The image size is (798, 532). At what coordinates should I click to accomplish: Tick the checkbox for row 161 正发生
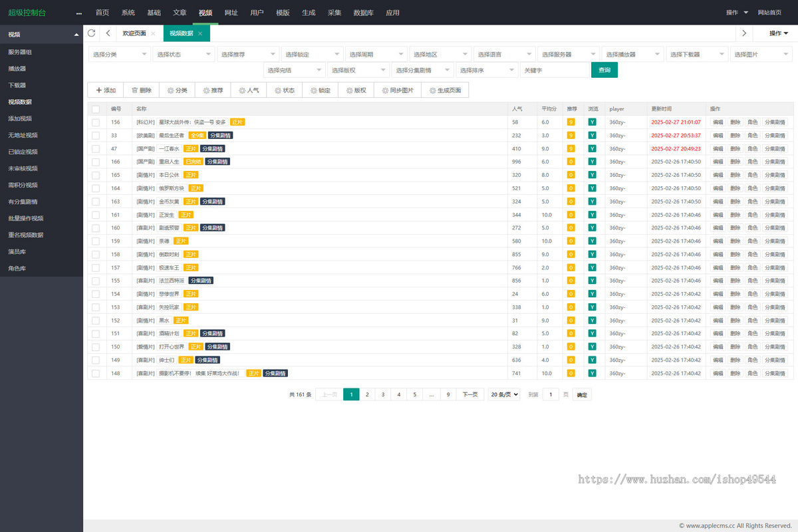point(96,215)
